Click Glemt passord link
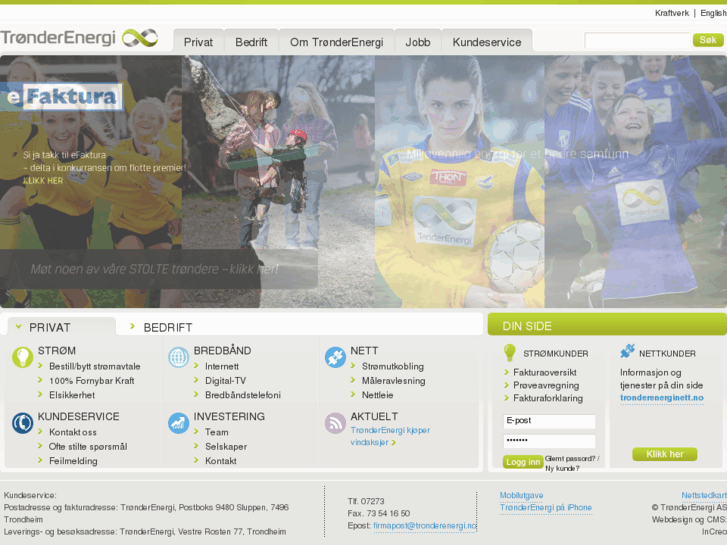This screenshot has height=545, width=727. (570, 459)
